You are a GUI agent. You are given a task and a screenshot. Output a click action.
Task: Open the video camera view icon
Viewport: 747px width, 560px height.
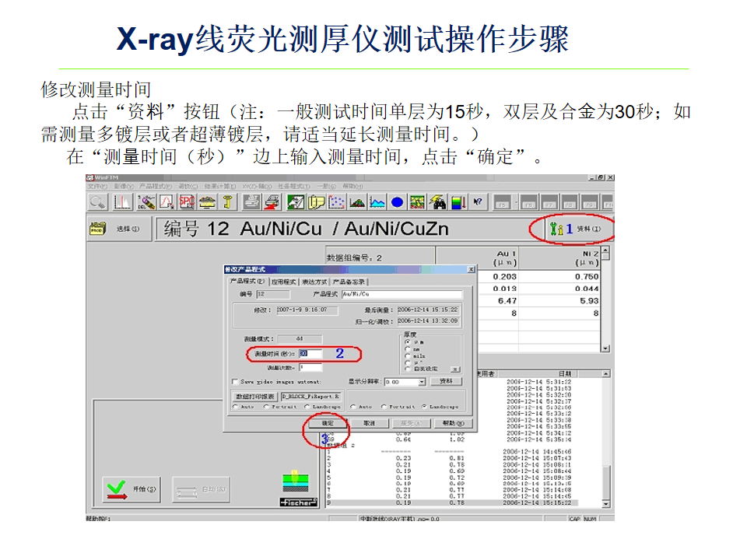pyautogui.click(x=296, y=203)
